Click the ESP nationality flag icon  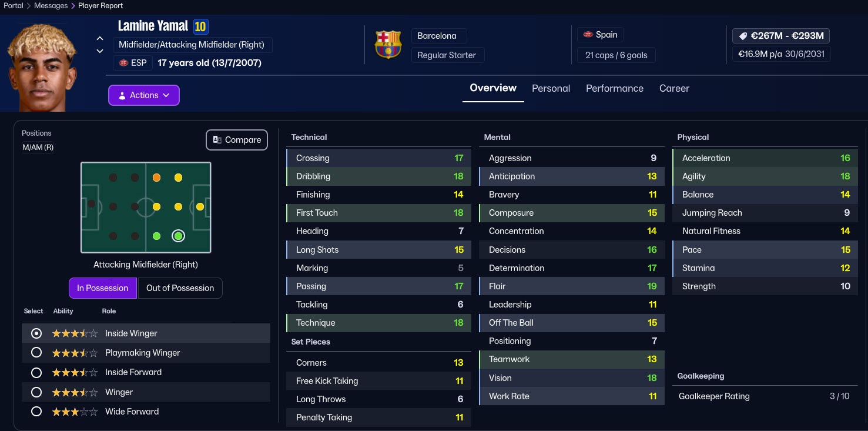coord(123,63)
